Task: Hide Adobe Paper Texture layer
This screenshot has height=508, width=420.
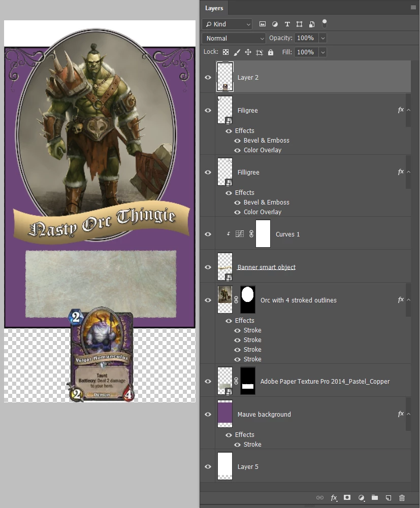Action: 208,382
